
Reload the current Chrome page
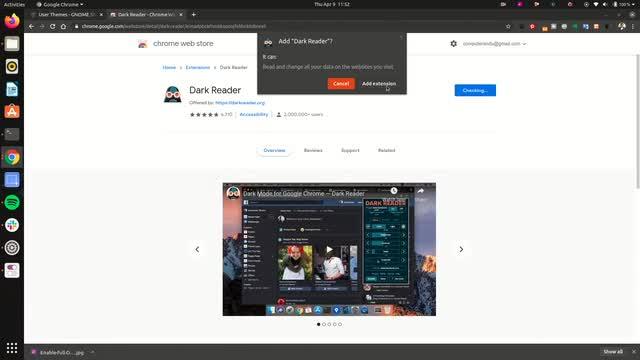[53, 27]
